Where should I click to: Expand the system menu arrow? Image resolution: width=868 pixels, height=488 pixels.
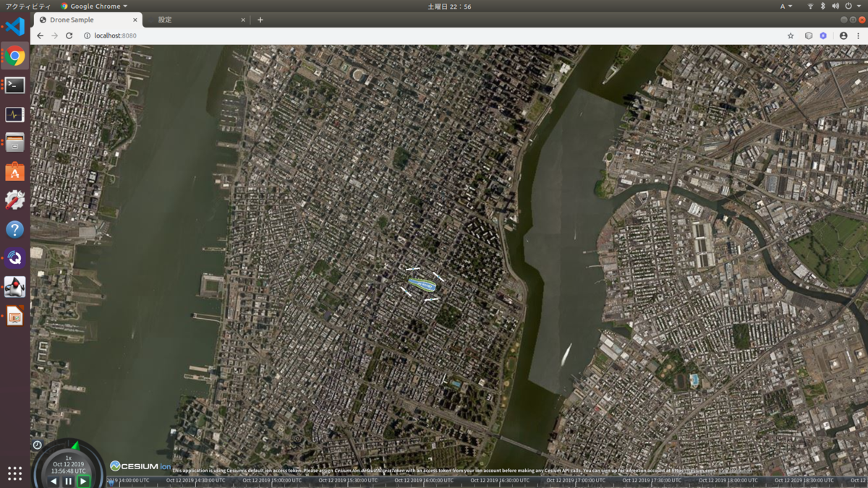[x=859, y=6]
